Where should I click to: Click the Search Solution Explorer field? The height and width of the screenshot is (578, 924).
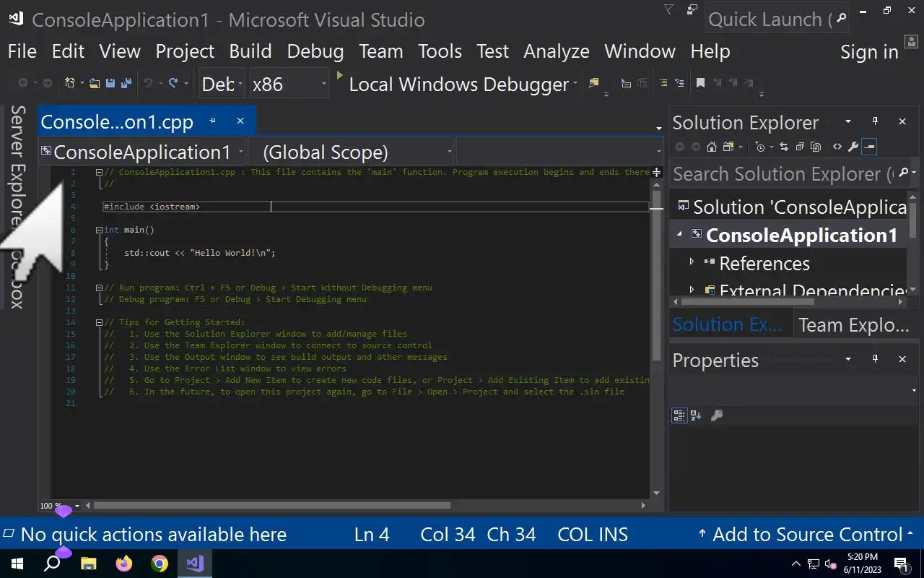click(x=793, y=174)
